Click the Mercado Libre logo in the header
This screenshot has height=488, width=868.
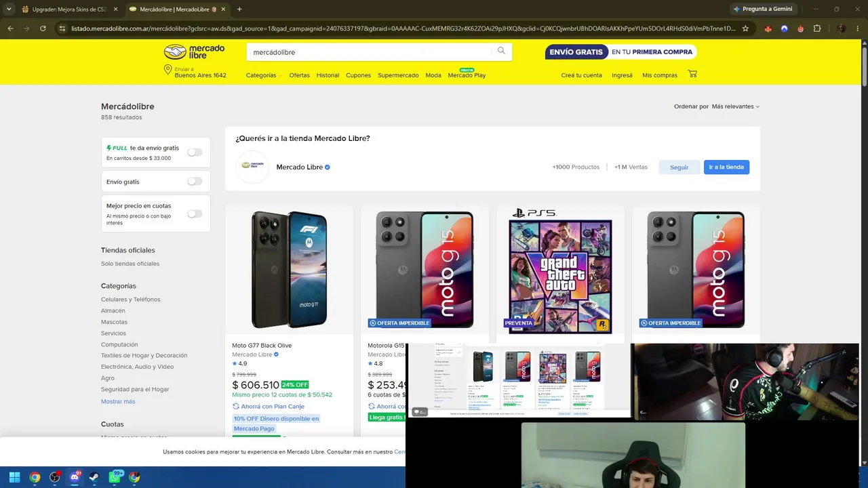[195, 52]
